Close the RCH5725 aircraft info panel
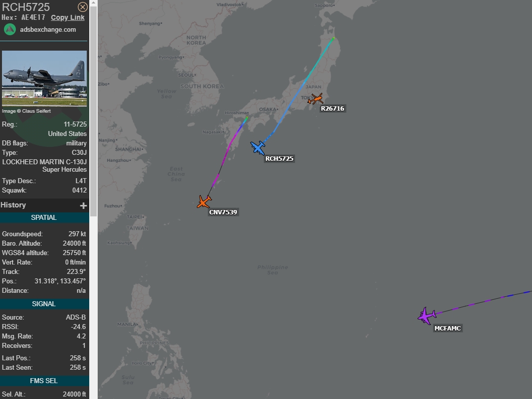The image size is (532, 399). pyautogui.click(x=82, y=7)
